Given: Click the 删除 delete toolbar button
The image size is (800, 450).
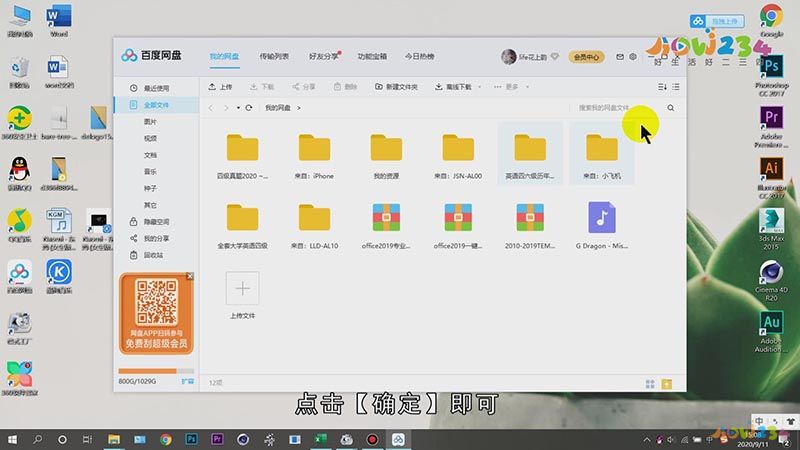Looking at the screenshot, I should coord(345,87).
